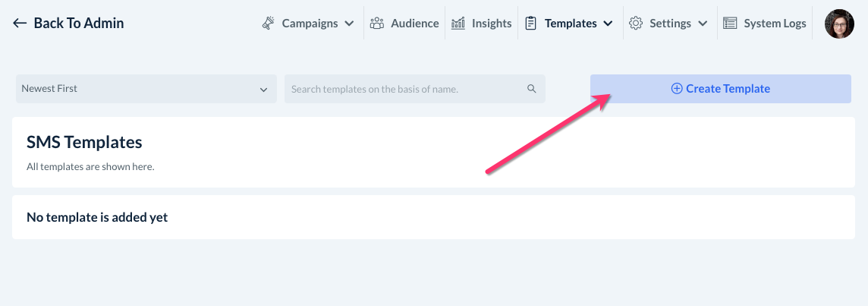Image resolution: width=868 pixels, height=306 pixels.
Task: Expand the Templates menu chevron
Action: coord(608,24)
